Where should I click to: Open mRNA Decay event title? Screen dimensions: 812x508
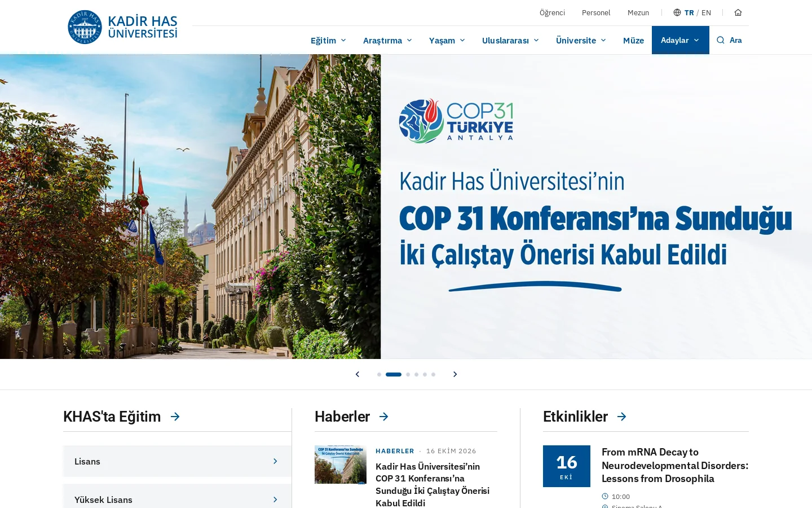pos(675,465)
